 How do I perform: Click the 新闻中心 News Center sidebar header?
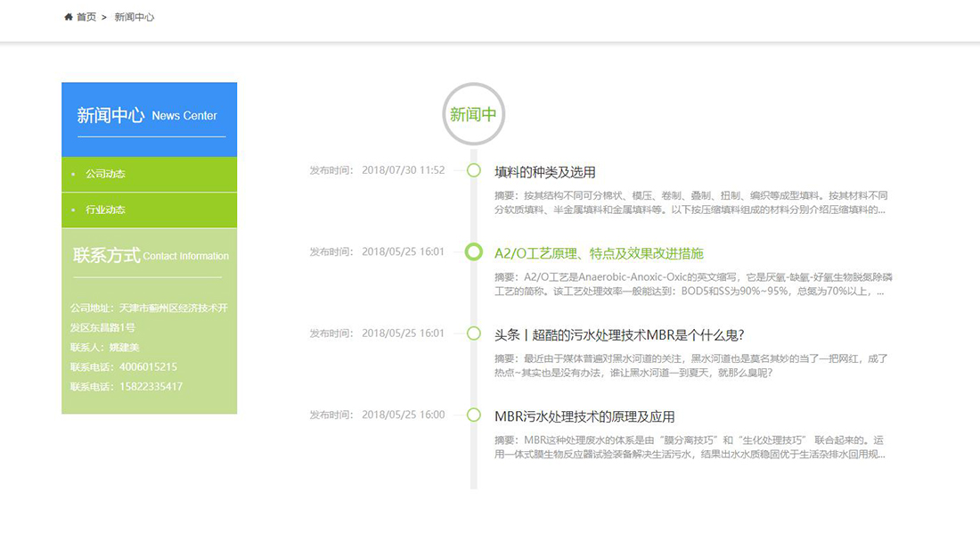[150, 119]
